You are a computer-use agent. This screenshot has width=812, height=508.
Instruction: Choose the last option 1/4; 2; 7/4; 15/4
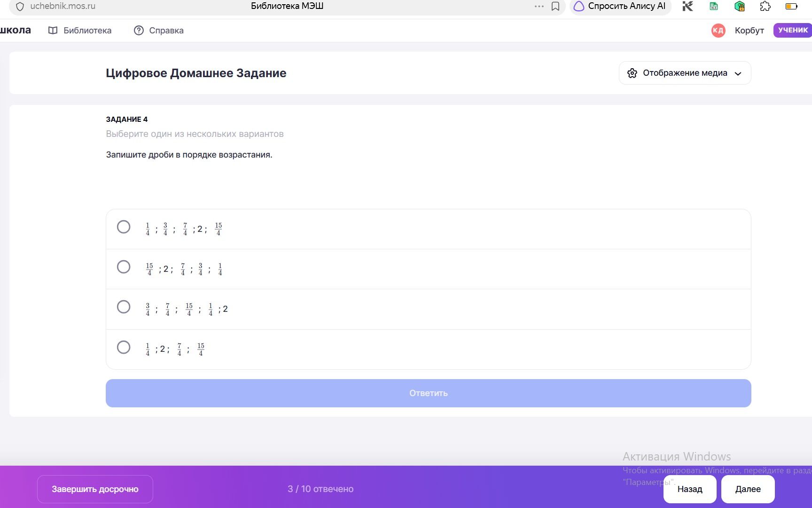point(428,349)
